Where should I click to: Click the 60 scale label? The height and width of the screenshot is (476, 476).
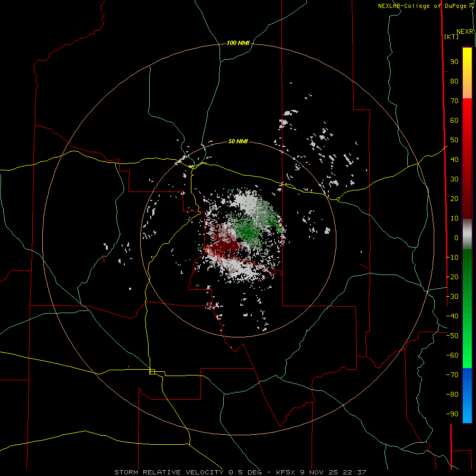pyautogui.click(x=454, y=121)
